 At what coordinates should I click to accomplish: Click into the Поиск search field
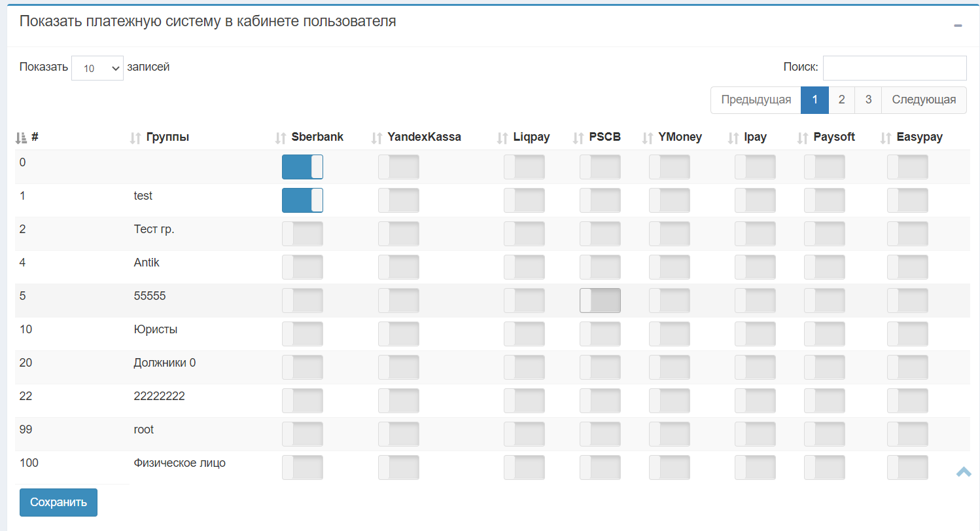pyautogui.click(x=894, y=67)
